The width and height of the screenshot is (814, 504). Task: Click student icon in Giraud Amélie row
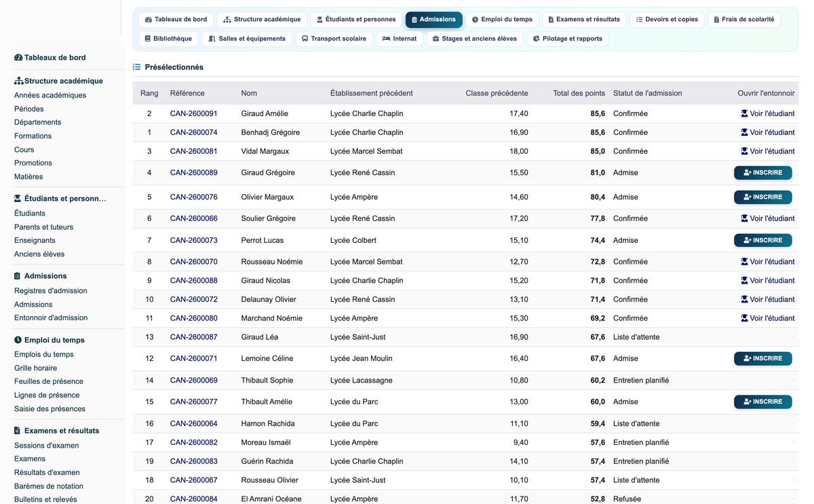[745, 113]
